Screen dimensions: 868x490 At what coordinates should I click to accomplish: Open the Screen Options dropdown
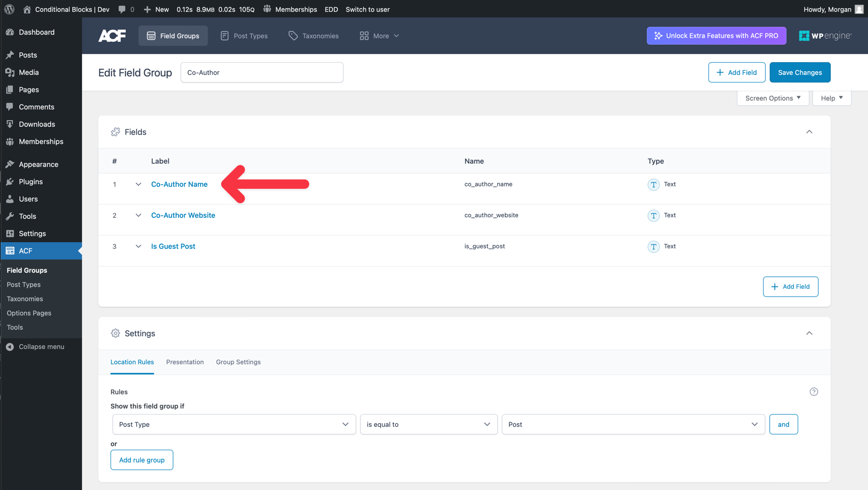pyautogui.click(x=772, y=98)
